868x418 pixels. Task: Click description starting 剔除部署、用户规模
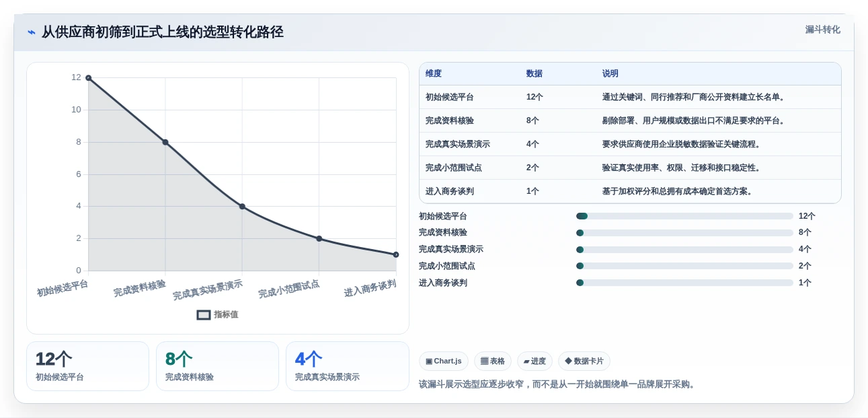click(x=695, y=120)
